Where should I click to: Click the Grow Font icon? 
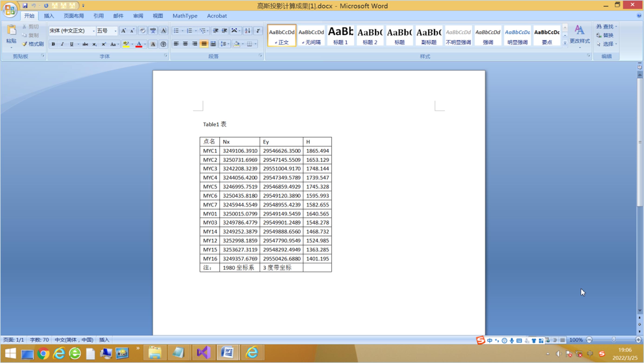[x=123, y=31]
